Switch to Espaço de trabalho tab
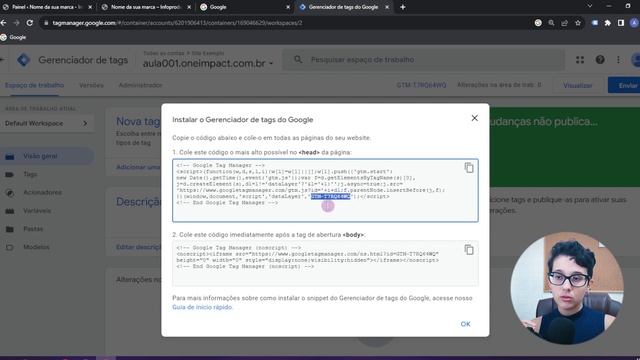This screenshot has width=640, height=360. pyautogui.click(x=34, y=85)
